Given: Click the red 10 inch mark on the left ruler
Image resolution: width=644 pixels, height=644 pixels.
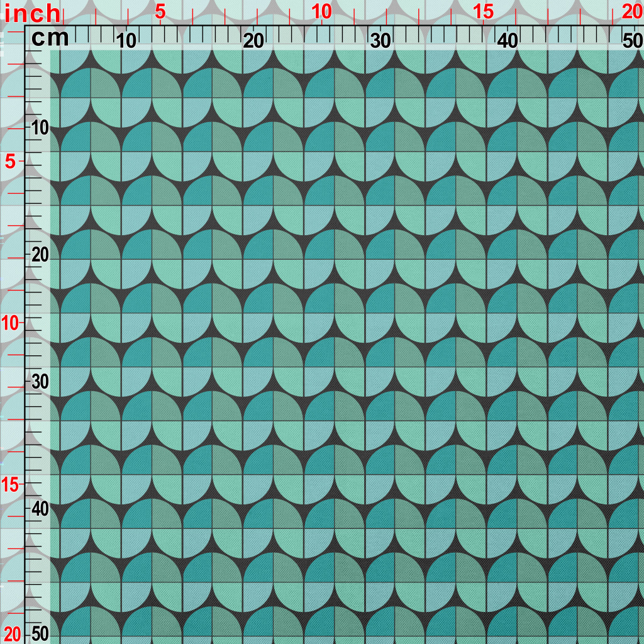Looking at the screenshot, I should [12, 323].
